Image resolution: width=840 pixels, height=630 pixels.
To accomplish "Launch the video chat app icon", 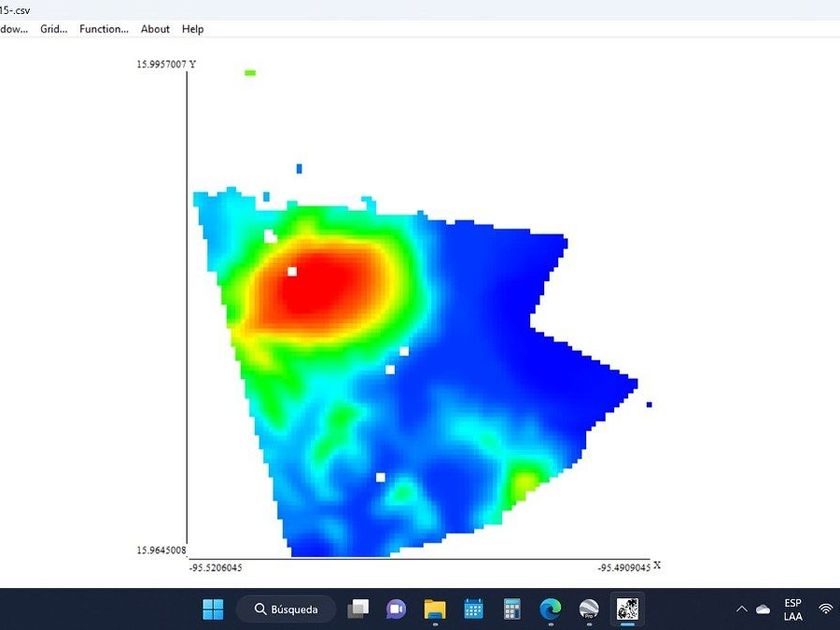I will (x=396, y=609).
